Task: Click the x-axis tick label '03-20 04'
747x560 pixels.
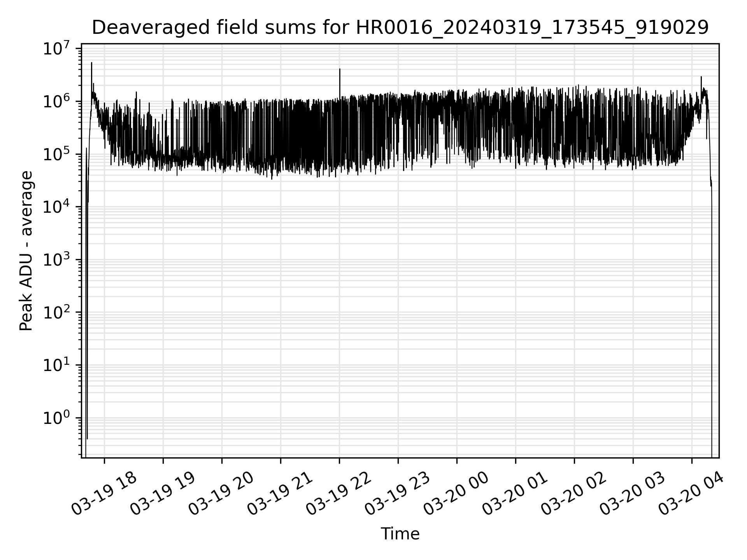Action: 691,494
